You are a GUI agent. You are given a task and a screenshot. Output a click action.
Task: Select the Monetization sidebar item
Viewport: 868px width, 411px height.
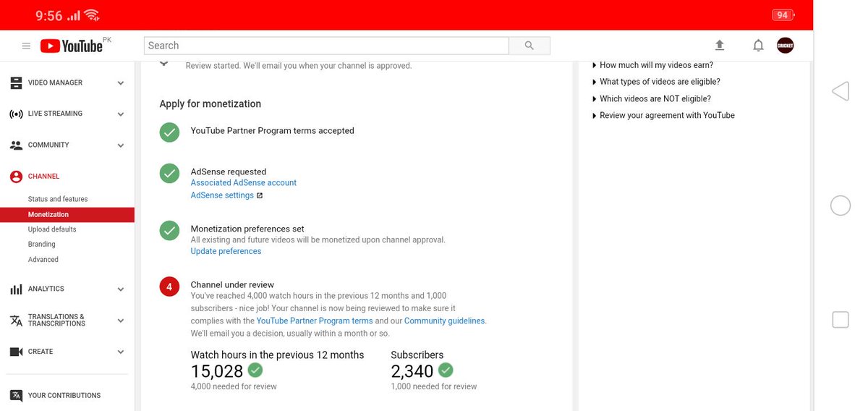(67, 215)
